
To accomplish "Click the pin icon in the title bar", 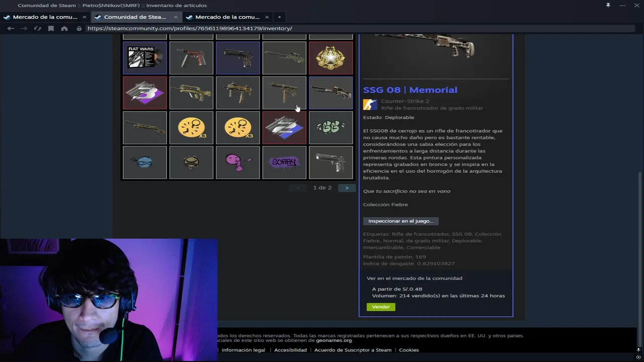I will click(608, 5).
